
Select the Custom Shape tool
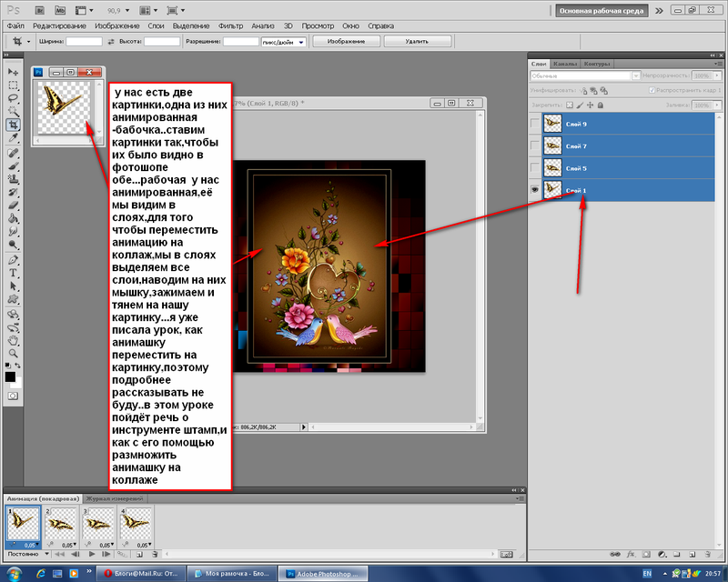click(x=13, y=299)
